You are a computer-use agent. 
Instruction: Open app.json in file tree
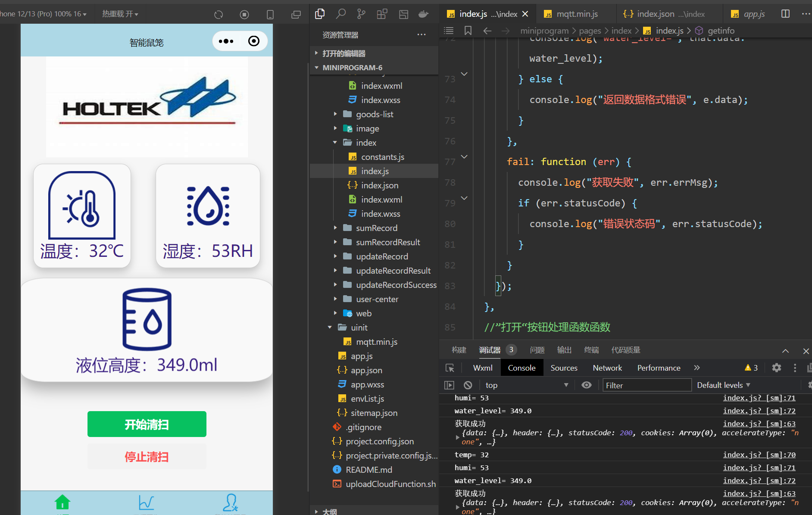click(x=366, y=370)
